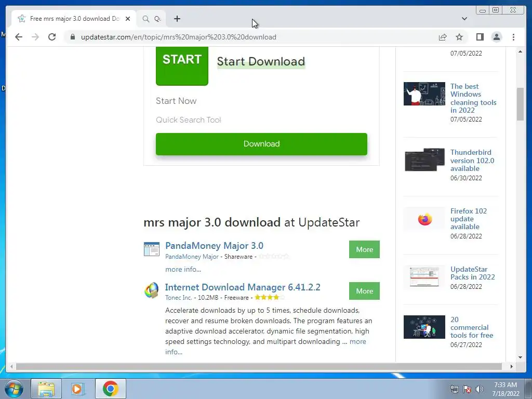Click the taskbar clock showing 7:33 AM
The width and height of the screenshot is (532, 399).
pos(506,389)
